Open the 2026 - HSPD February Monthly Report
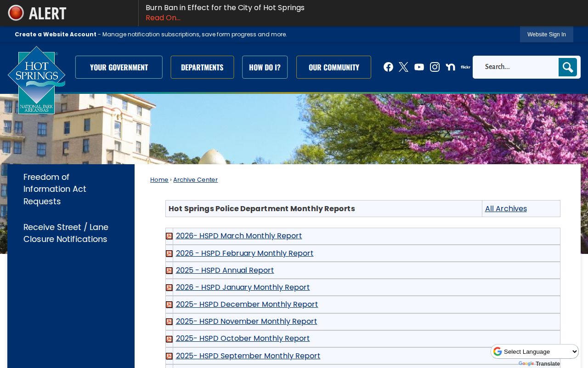Screen dimensions: 588x368 tap(244, 253)
